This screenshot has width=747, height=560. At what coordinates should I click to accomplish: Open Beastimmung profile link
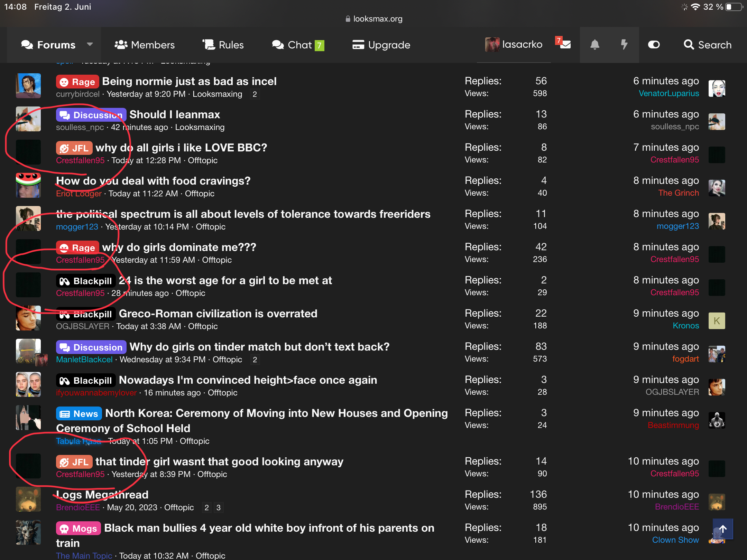(673, 425)
